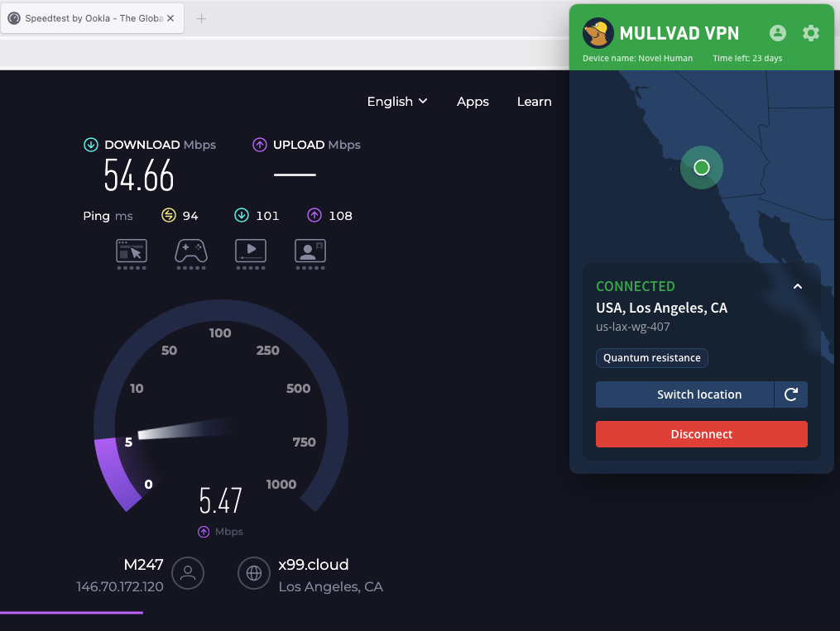Viewport: 840px width, 631px height.
Task: Open Mullvad VPN settings gear
Action: click(810, 33)
